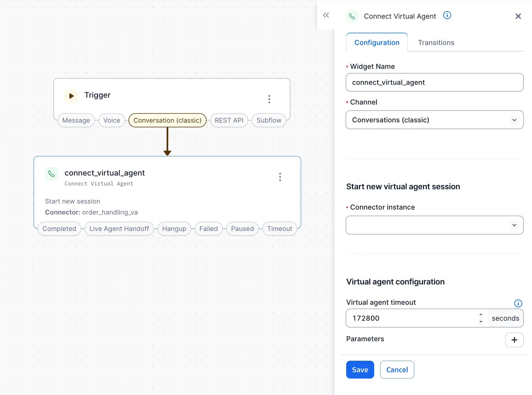Screen dimensions: 532x395
Task: Click the Start new session text
Action: [72, 201]
